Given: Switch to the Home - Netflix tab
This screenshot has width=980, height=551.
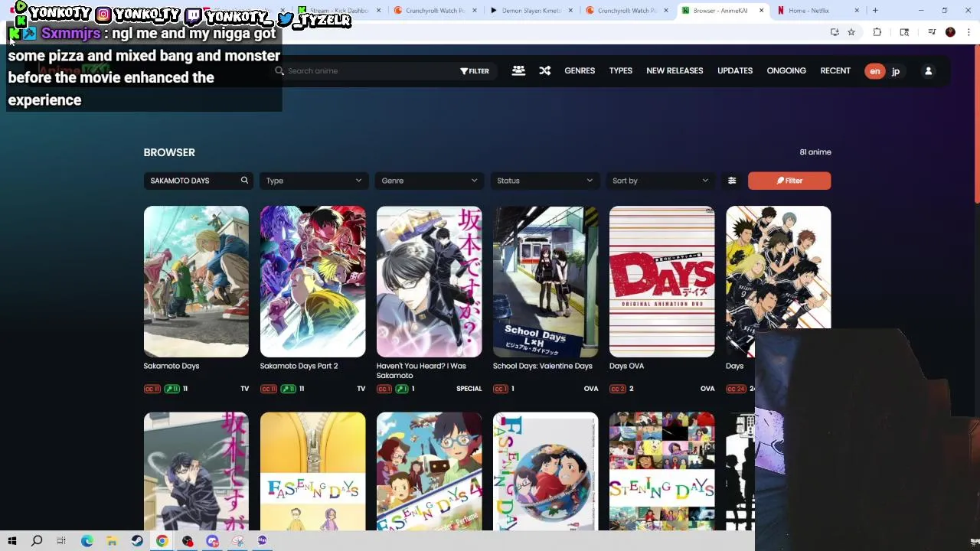Looking at the screenshot, I should point(818,11).
